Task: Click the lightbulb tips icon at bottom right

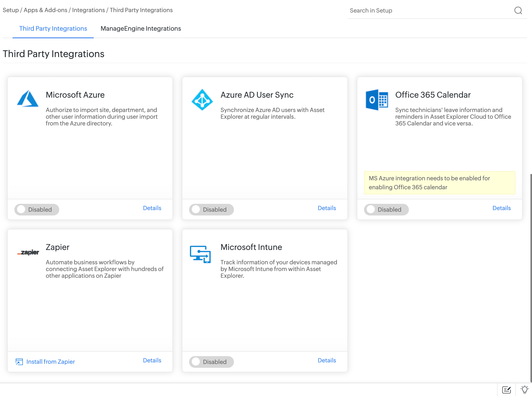Action: pos(524,389)
